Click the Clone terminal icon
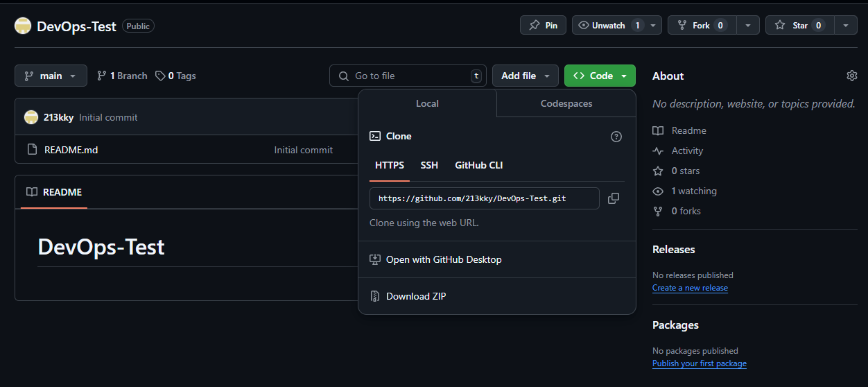Image resolution: width=868 pixels, height=387 pixels. (375, 137)
